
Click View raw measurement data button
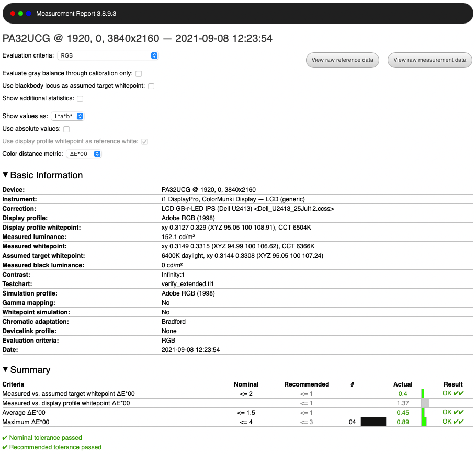point(429,60)
